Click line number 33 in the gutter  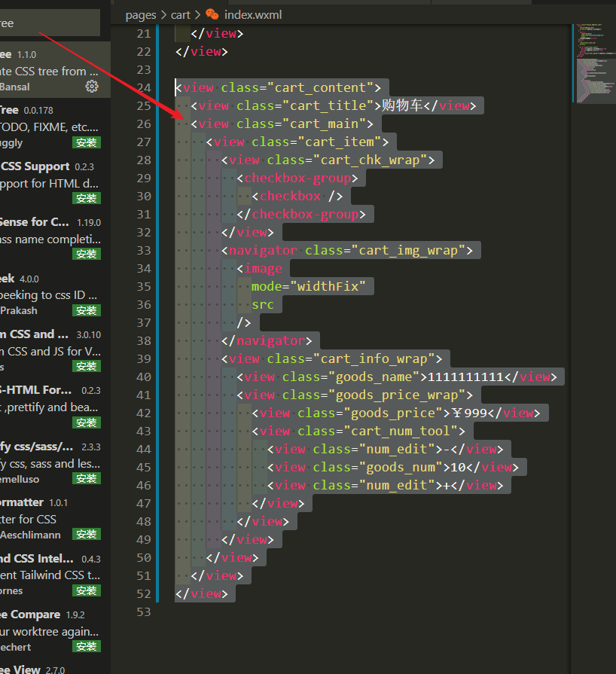144,250
